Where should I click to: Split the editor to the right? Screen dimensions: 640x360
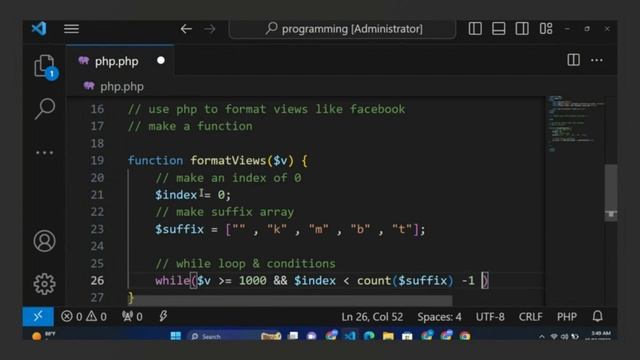(573, 60)
